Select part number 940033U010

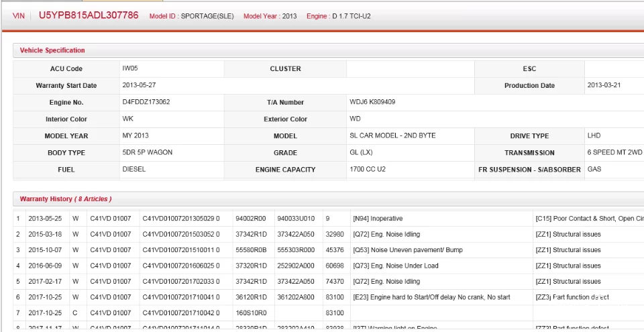pos(296,219)
